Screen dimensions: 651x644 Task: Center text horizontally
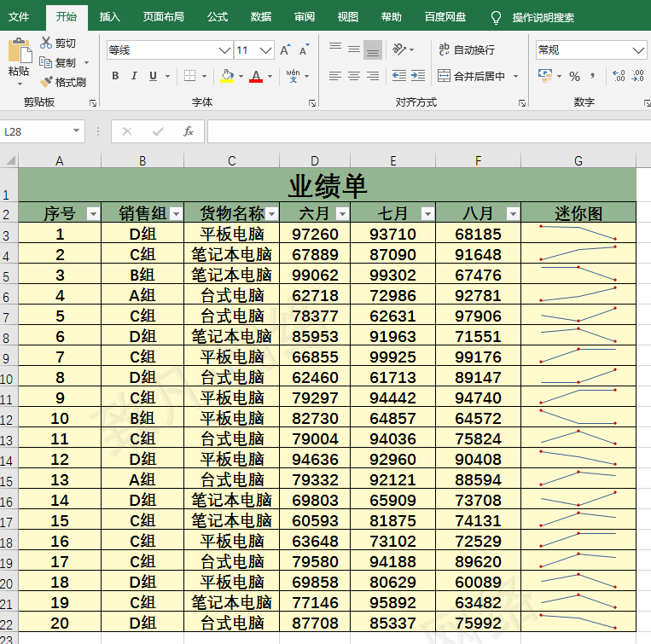(354, 76)
